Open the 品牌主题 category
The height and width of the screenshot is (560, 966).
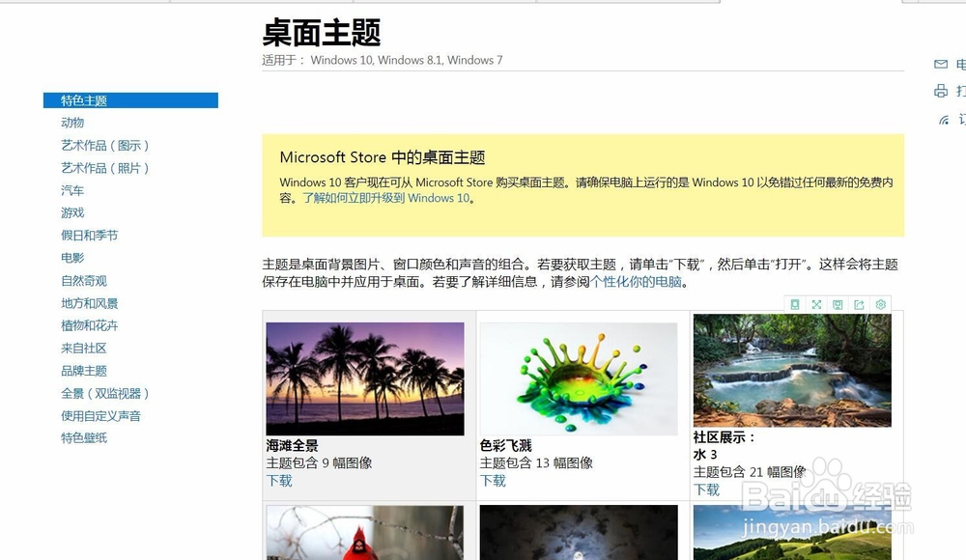[84, 370]
